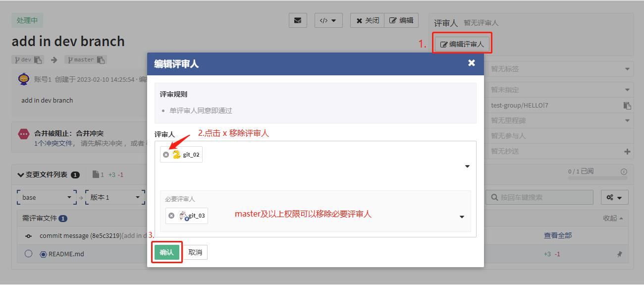Open the code download dropdown
The image size is (644, 285).
pos(328,20)
